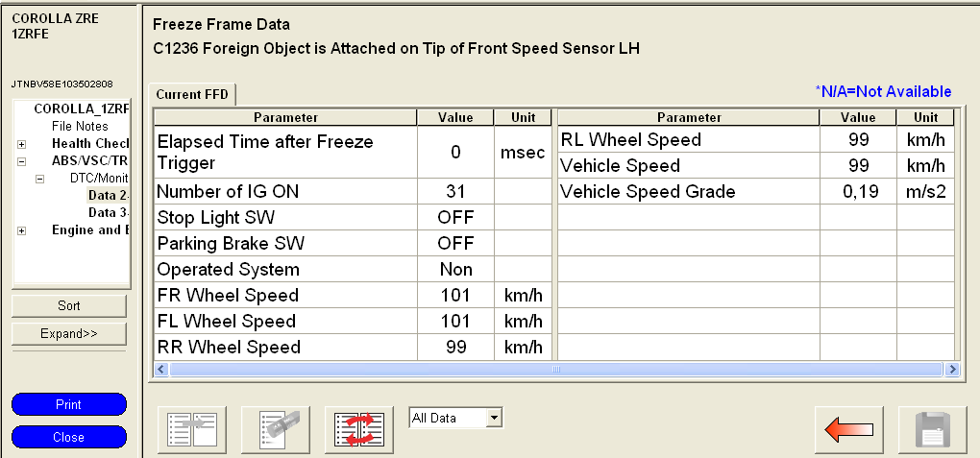Collapse the ABS/VSC/TR tree node
Image resolution: width=980 pixels, height=458 pixels.
(21, 161)
